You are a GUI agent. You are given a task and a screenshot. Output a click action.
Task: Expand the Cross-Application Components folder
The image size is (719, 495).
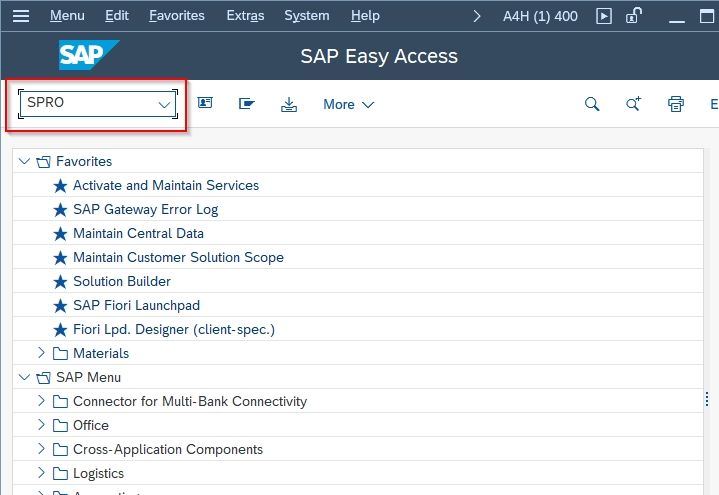coord(41,449)
